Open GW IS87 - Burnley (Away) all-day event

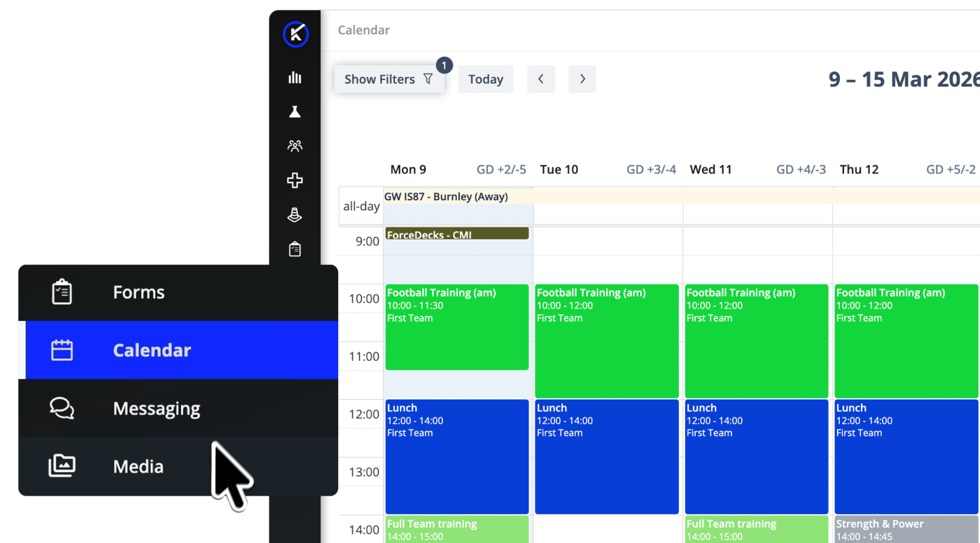tap(446, 197)
